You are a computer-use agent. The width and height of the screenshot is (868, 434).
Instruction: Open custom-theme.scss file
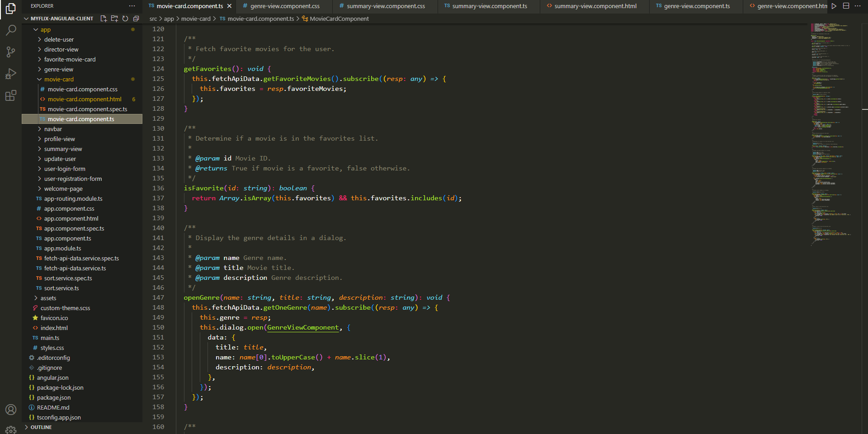82,308
